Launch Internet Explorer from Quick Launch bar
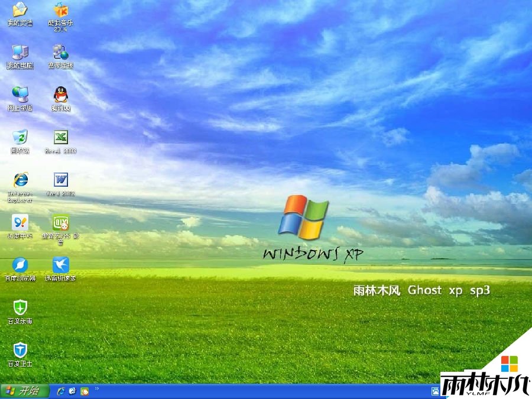Screen dimensions: 532x399 pos(61,391)
